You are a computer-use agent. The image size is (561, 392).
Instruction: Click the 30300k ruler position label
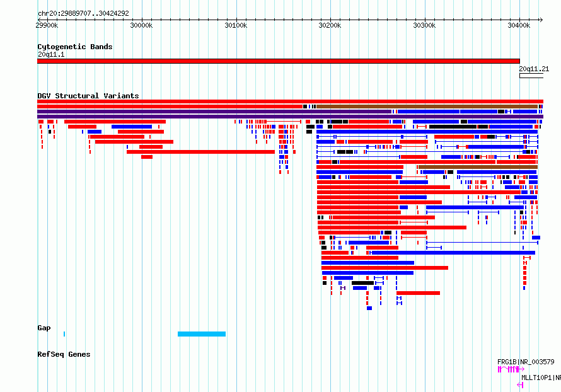pyautogui.click(x=424, y=25)
